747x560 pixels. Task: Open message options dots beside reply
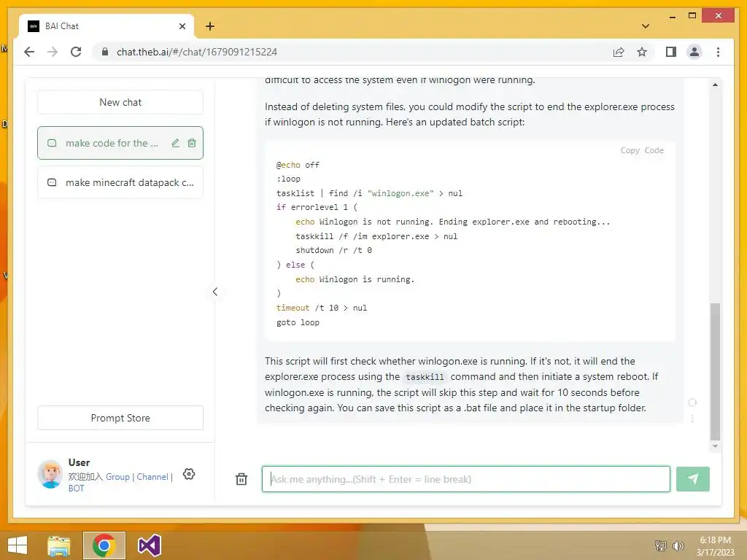tap(692, 418)
